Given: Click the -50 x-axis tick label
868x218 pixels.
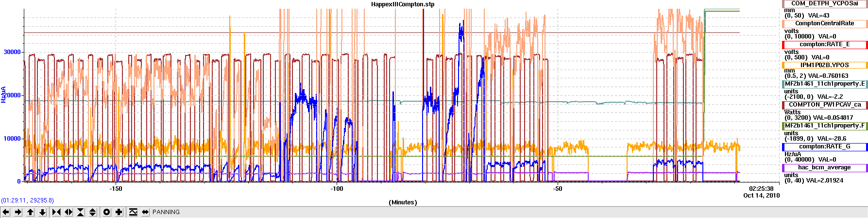Looking at the screenshot, I should pos(558,189).
